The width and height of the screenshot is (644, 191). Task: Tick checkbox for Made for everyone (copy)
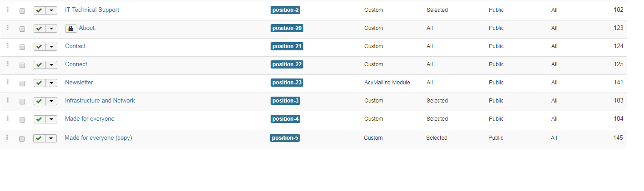[x=22, y=139]
